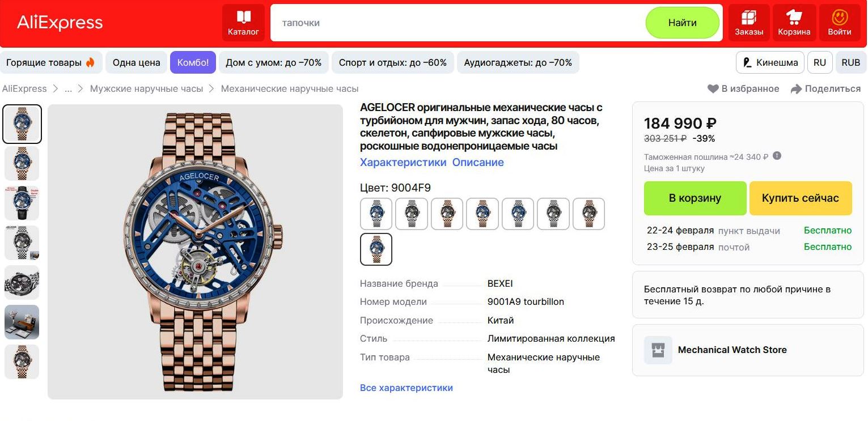
Task: Click the search field with тапочки
Action: 458,23
